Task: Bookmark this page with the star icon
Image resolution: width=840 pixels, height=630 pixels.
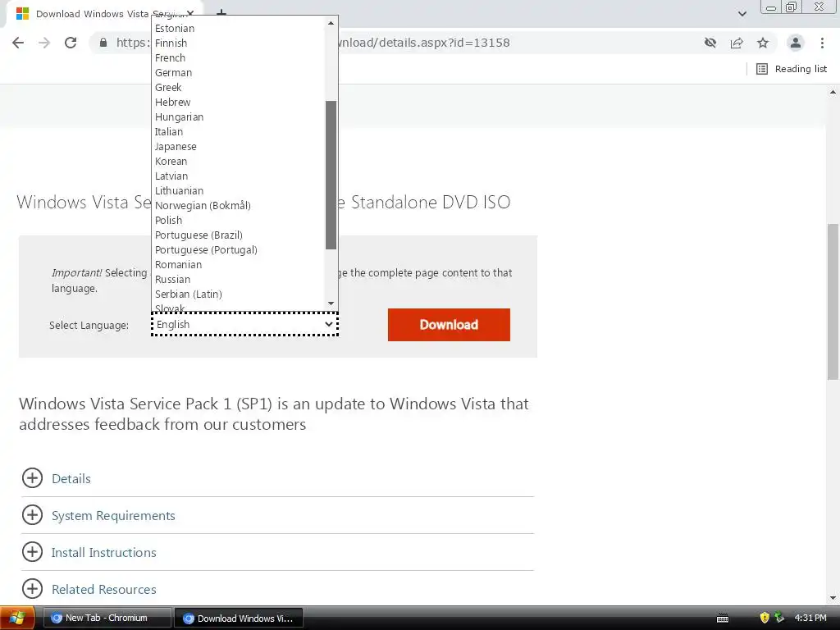Action: click(763, 43)
